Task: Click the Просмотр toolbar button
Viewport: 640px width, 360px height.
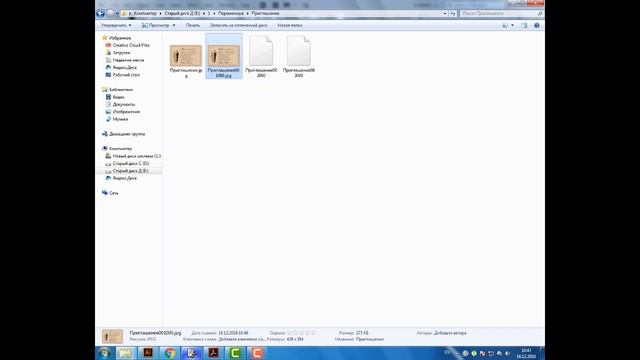Action: click(x=155, y=25)
